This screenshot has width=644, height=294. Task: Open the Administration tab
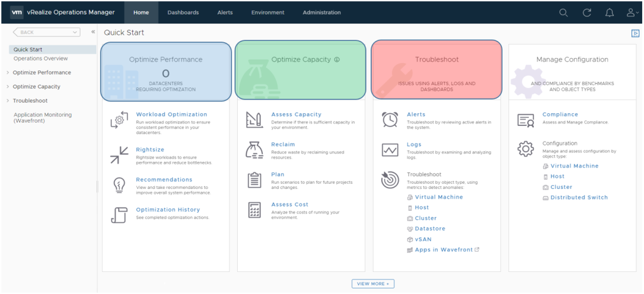click(x=321, y=13)
